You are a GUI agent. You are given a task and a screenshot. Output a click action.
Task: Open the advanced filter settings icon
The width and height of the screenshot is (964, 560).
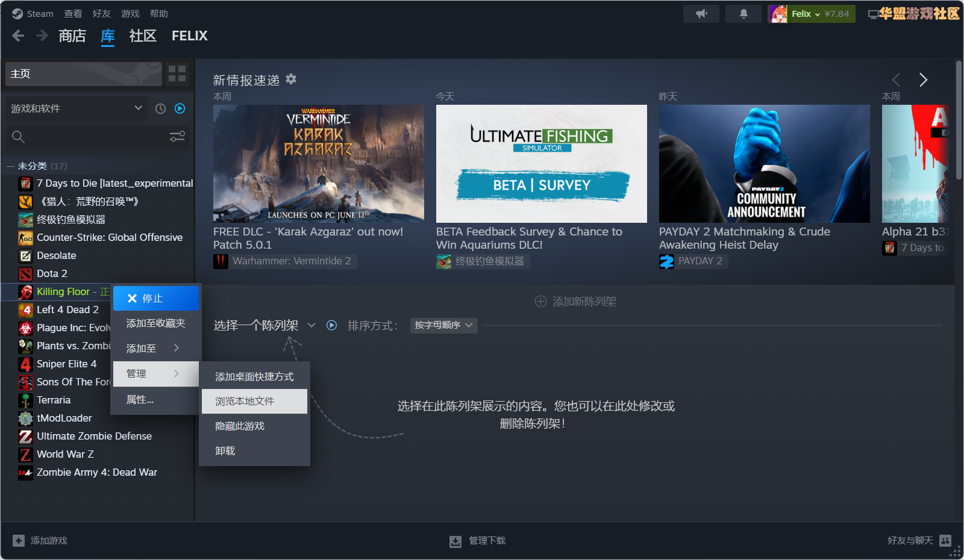tap(177, 137)
